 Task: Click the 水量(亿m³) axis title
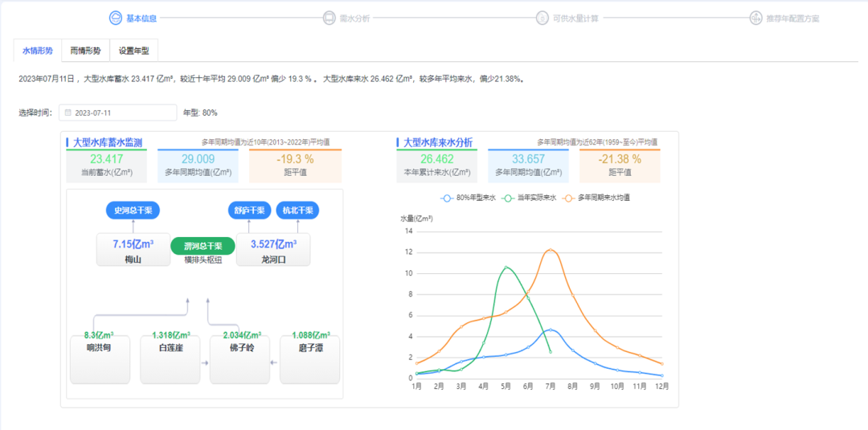[x=417, y=218]
